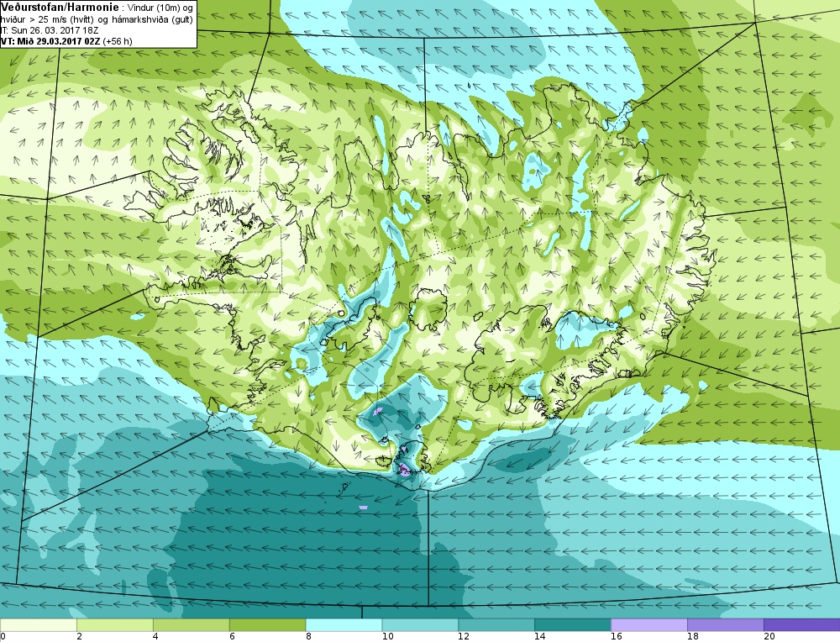Select the pale cyan 8–10 m/s legend swatch
The width and height of the screenshot is (840, 642).
tap(344, 625)
